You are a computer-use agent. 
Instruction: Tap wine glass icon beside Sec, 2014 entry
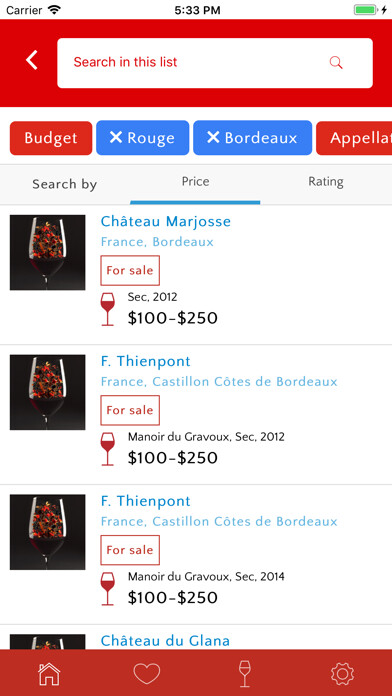(x=107, y=589)
